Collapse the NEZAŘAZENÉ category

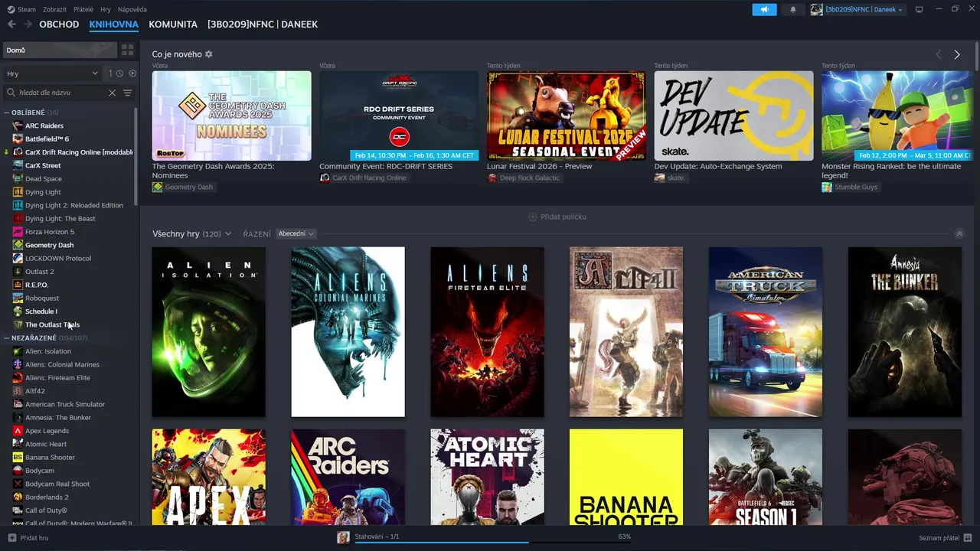point(7,338)
